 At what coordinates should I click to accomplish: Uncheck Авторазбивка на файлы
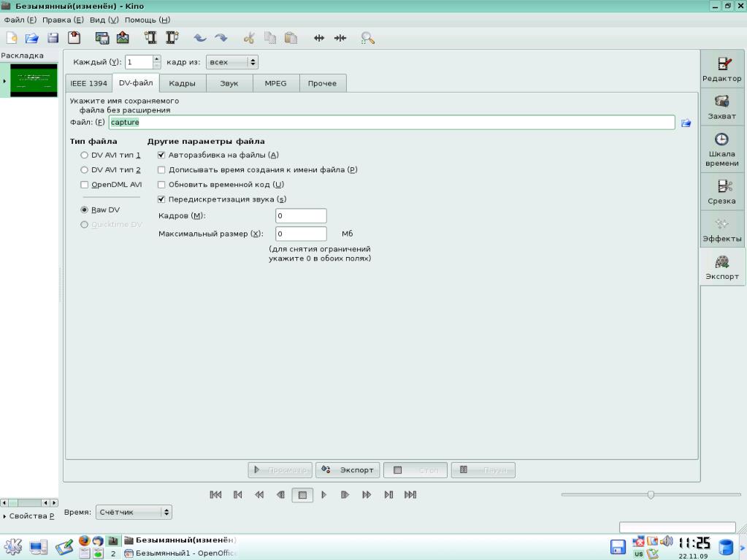[161, 155]
